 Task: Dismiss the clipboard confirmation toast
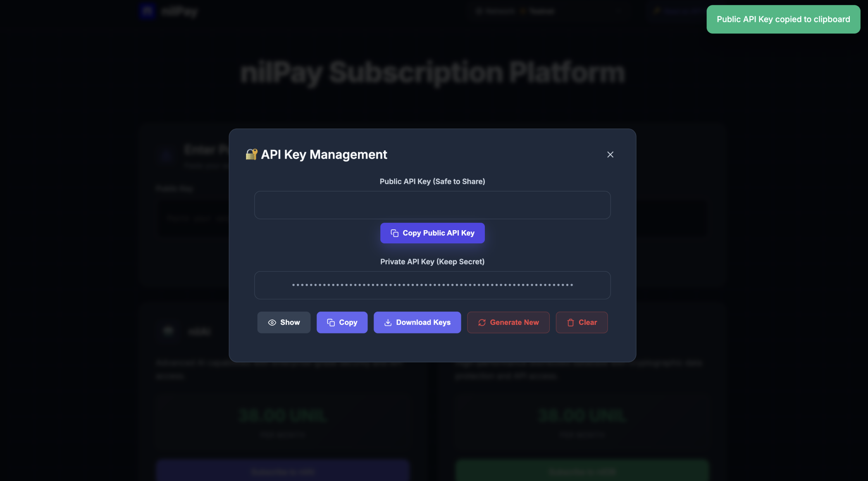tap(783, 19)
